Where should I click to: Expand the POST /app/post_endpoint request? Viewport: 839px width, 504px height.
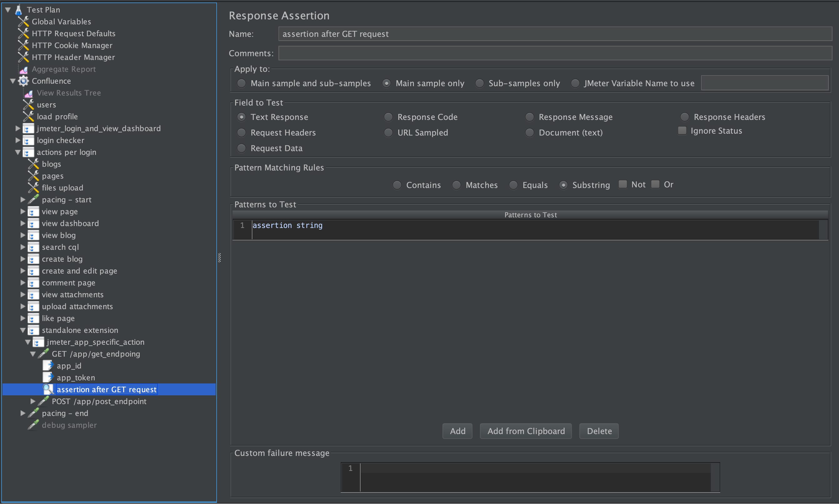click(x=33, y=401)
